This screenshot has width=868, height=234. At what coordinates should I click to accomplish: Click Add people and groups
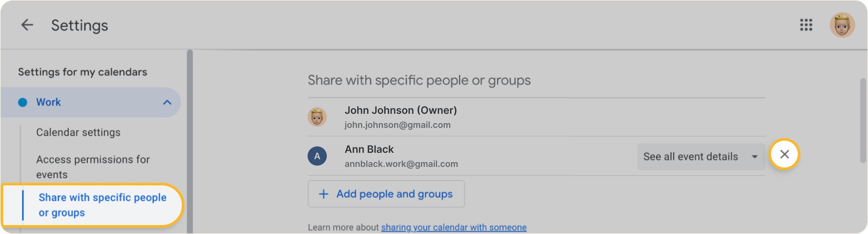[386, 194]
